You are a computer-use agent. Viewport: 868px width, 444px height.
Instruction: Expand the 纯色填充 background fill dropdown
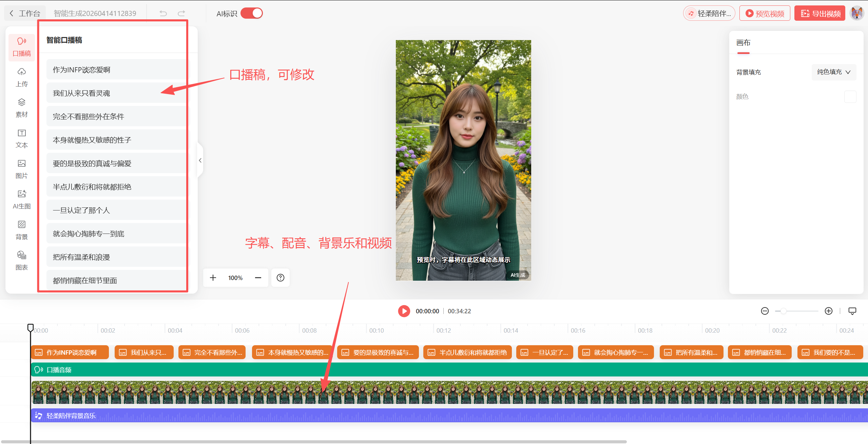pyautogui.click(x=833, y=72)
